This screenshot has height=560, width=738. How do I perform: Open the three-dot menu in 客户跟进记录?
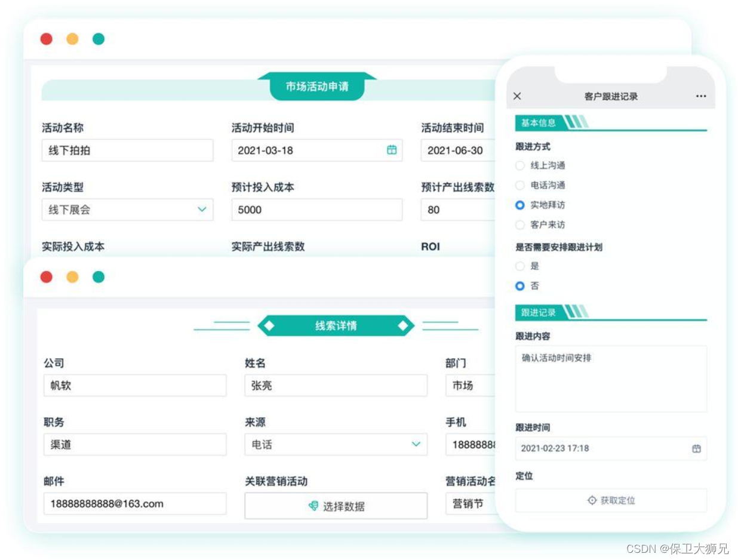point(701,96)
